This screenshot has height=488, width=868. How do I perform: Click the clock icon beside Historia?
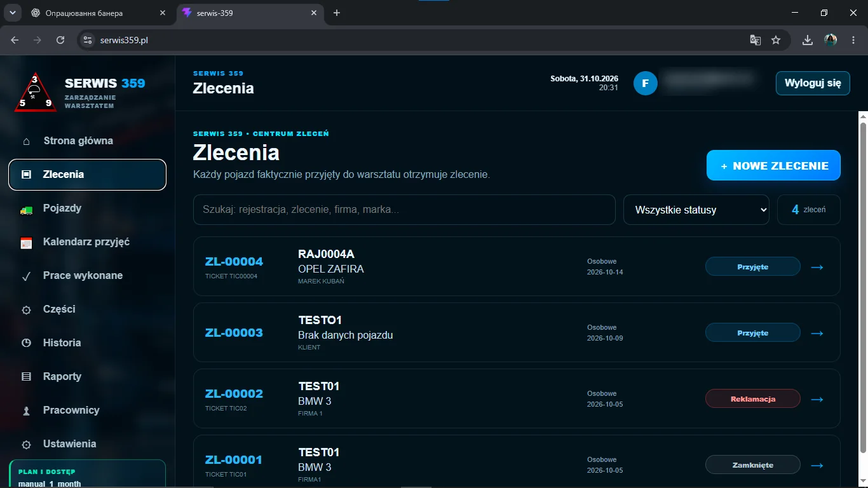26,343
